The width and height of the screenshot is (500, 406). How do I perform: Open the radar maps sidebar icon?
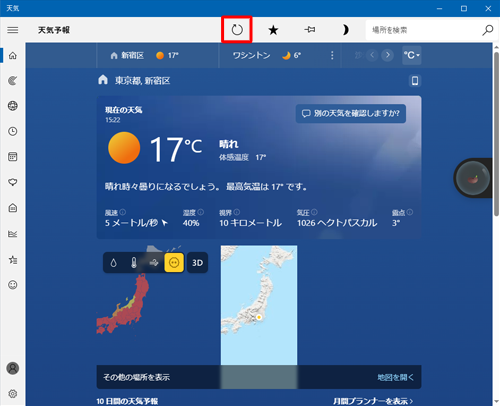pyautogui.click(x=13, y=81)
